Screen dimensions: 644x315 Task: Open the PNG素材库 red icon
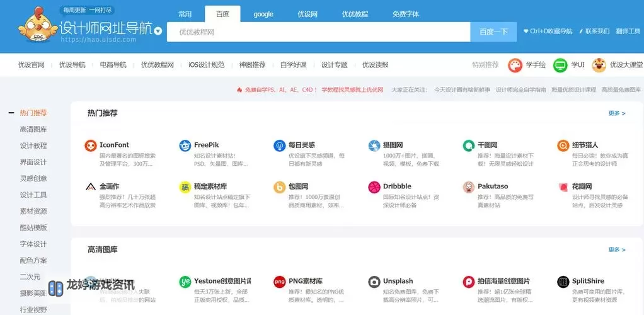[x=279, y=282]
